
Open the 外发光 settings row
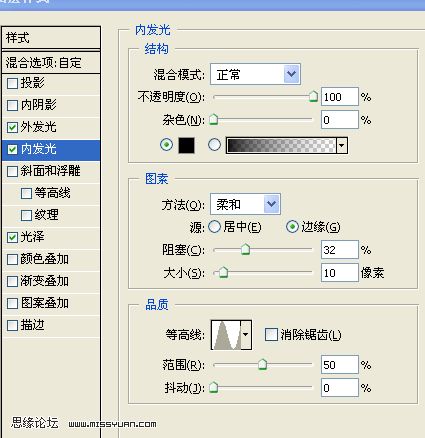pyautogui.click(x=51, y=127)
